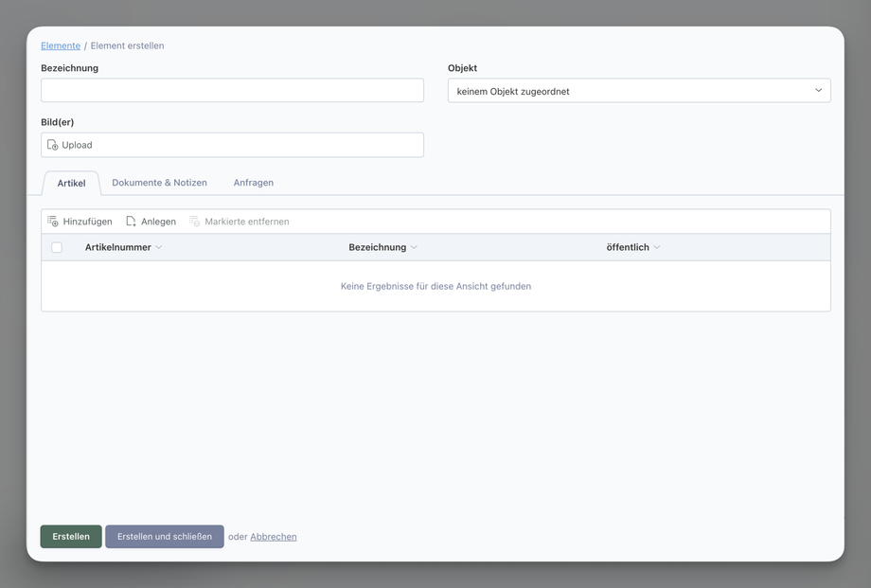Open the Objekt dropdown
This screenshot has width=871, height=588.
pos(639,91)
